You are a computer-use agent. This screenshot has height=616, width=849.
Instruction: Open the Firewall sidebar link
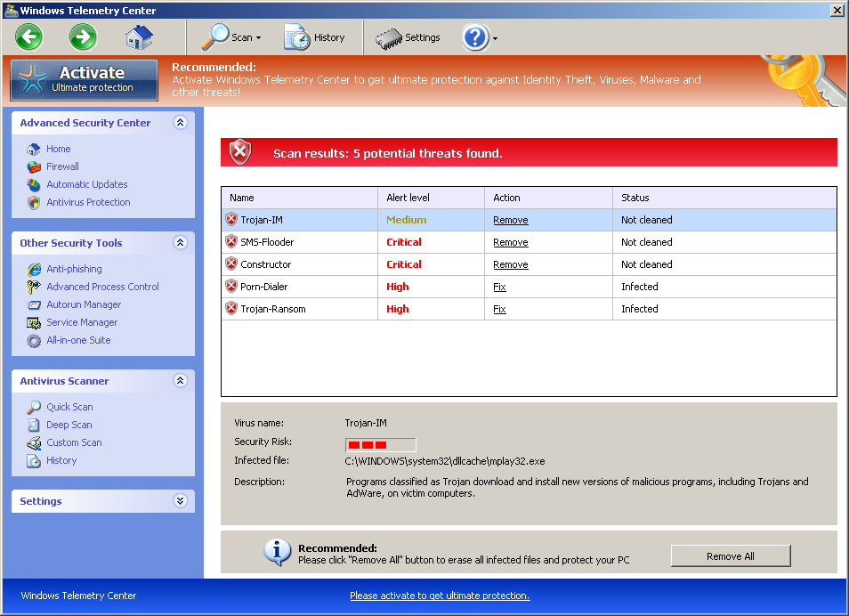click(x=62, y=166)
